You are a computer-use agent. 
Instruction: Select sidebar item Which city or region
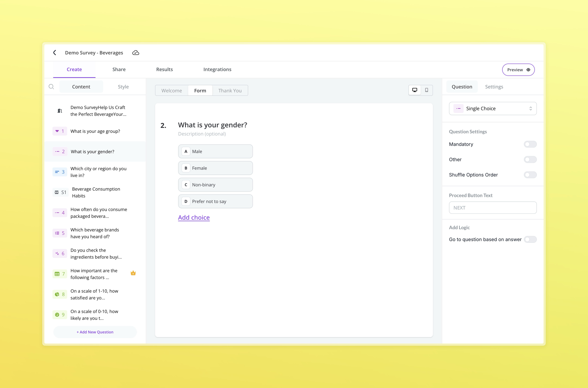[95, 172]
